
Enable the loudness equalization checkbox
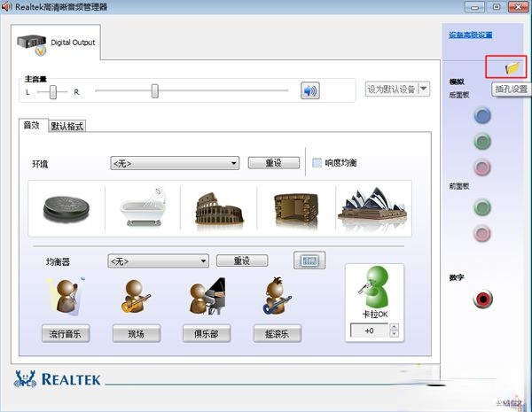click(x=317, y=163)
